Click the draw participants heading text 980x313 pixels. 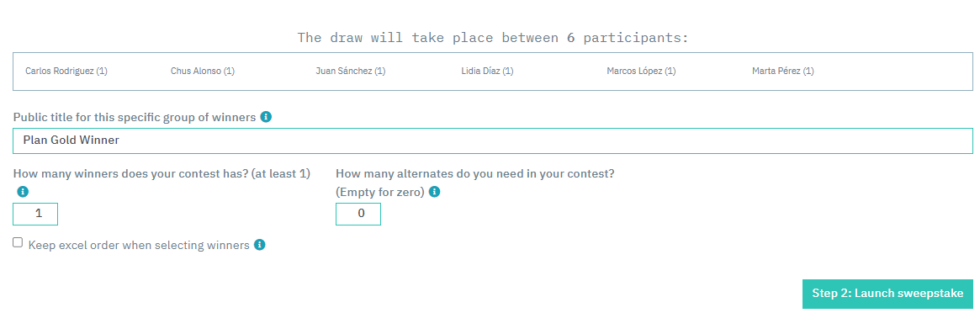(492, 38)
